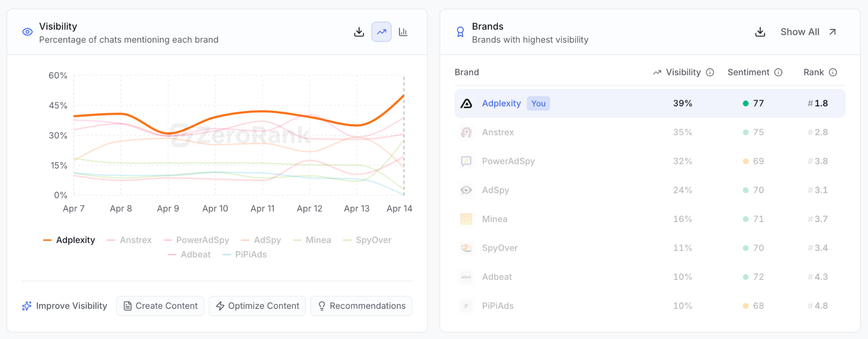The height and width of the screenshot is (339, 868).
Task: Toggle PiPiAds series in chart legend
Action: tap(245, 254)
